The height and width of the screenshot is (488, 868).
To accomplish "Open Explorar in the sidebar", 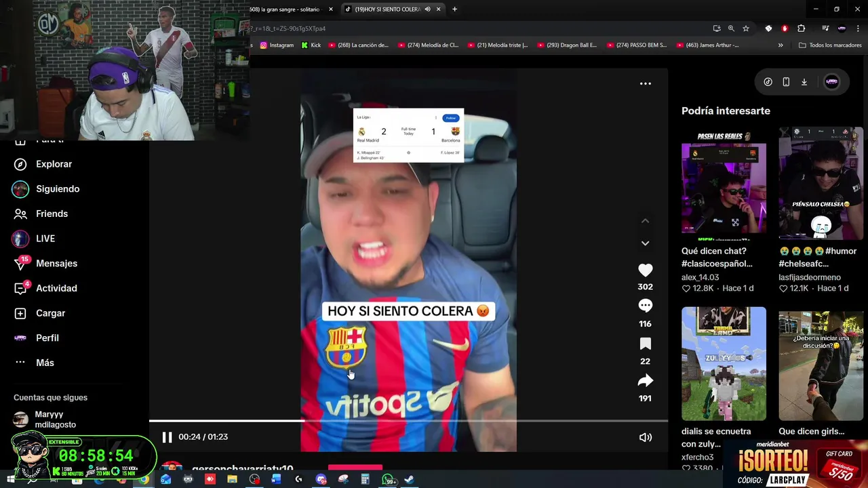I will click(x=43, y=164).
